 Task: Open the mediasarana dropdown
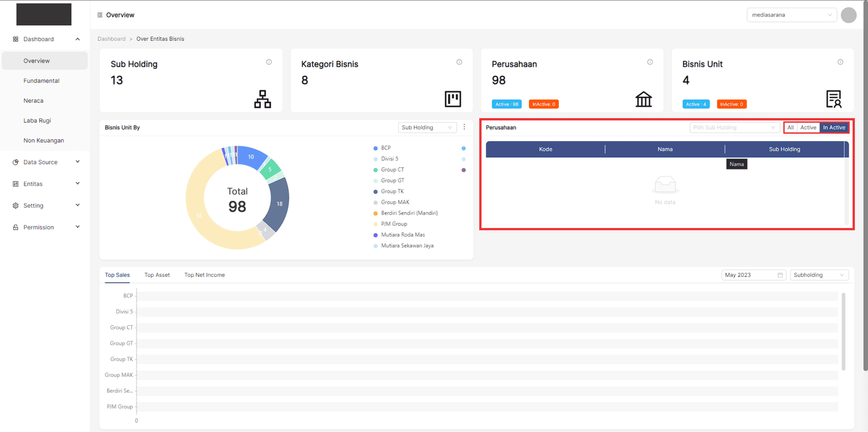(x=791, y=15)
